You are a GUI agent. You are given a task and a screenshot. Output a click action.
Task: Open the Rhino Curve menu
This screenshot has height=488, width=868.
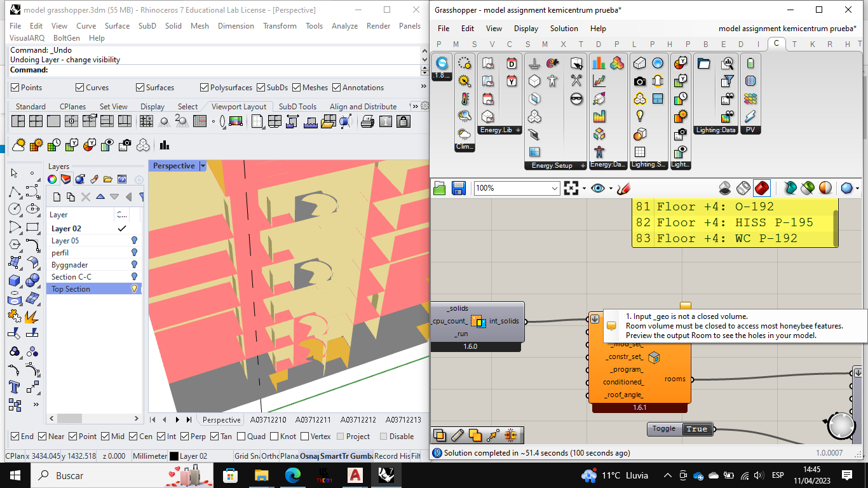click(x=86, y=26)
